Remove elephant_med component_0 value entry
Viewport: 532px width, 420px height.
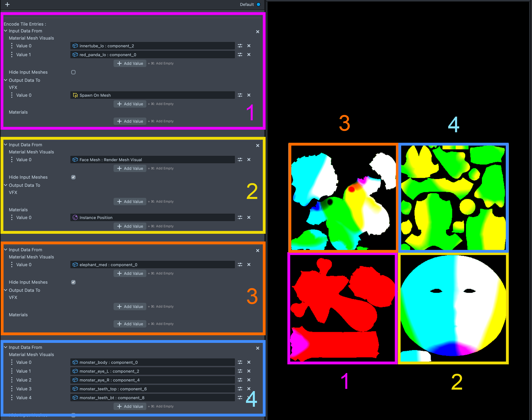[x=249, y=265]
